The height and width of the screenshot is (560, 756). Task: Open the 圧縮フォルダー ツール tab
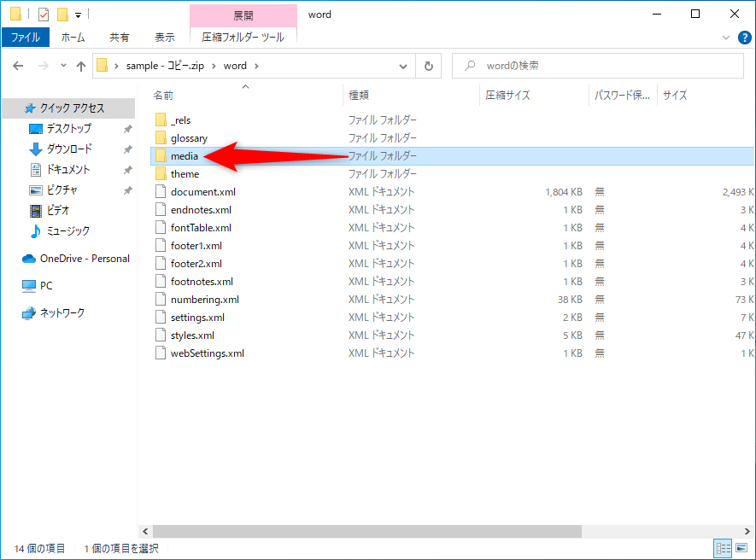pos(243,37)
